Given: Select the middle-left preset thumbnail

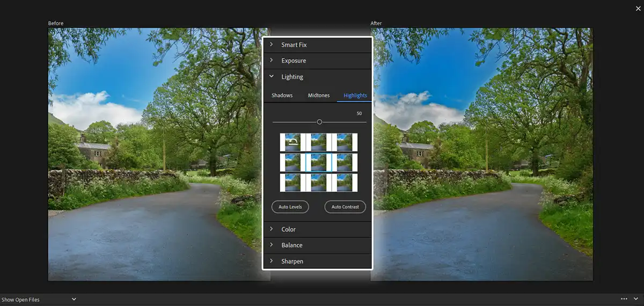Looking at the screenshot, I should pos(292,162).
